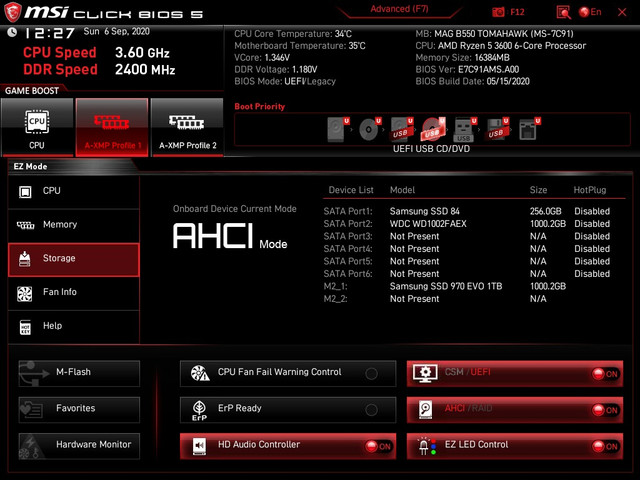Screen dimensions: 640x480
Task: Click the ErP leaf icon
Action: (x=199, y=410)
